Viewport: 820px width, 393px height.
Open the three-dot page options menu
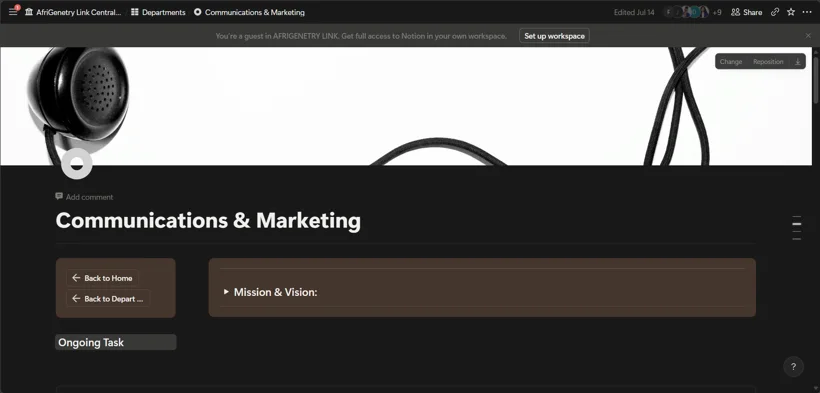(x=806, y=12)
